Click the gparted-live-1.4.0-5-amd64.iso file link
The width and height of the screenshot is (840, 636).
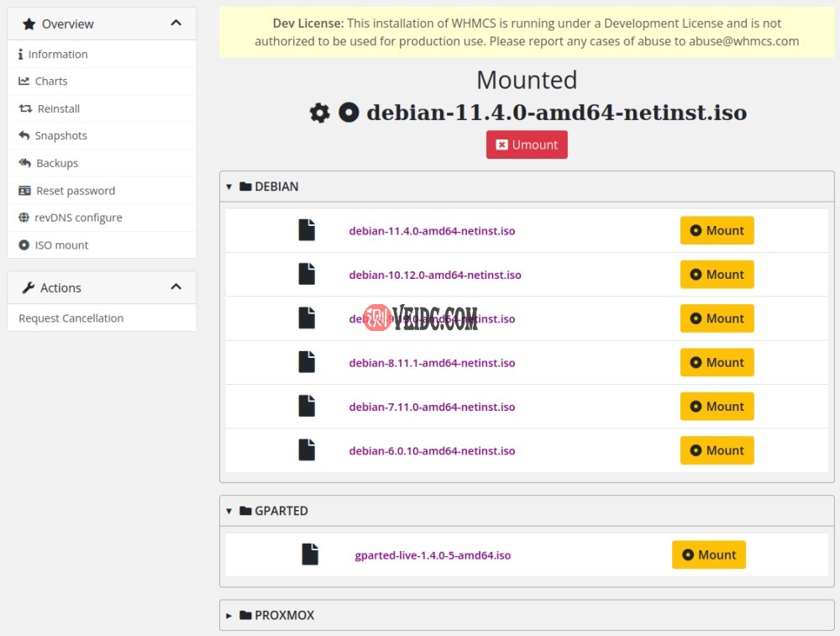[x=433, y=555]
